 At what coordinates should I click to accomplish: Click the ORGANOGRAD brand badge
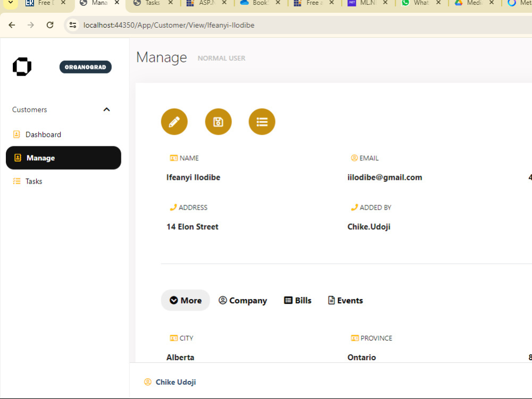coord(86,67)
